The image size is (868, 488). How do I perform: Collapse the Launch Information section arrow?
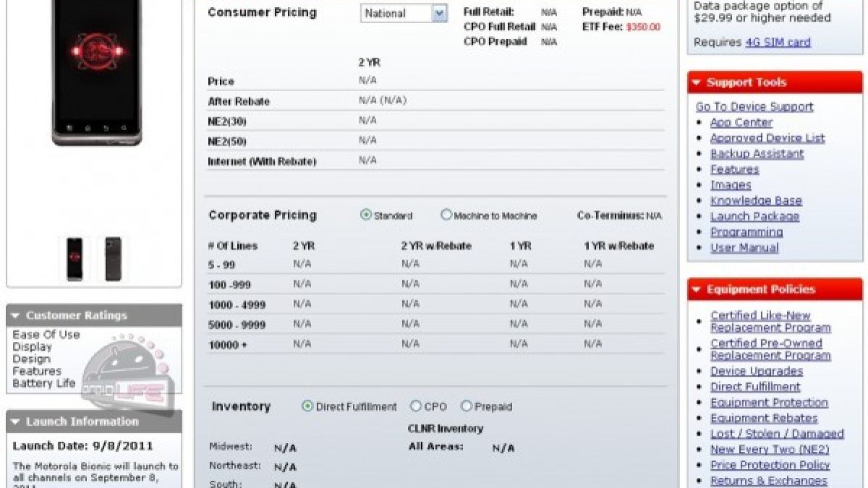click(x=15, y=422)
